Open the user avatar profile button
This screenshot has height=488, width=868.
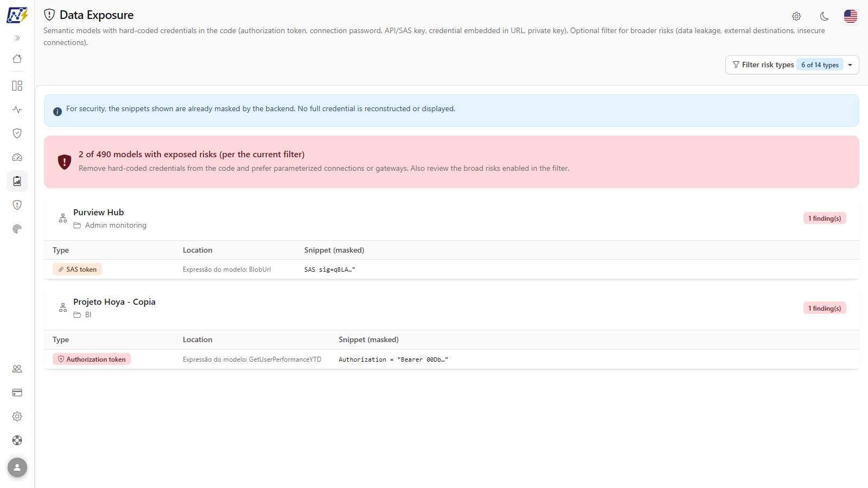17,467
